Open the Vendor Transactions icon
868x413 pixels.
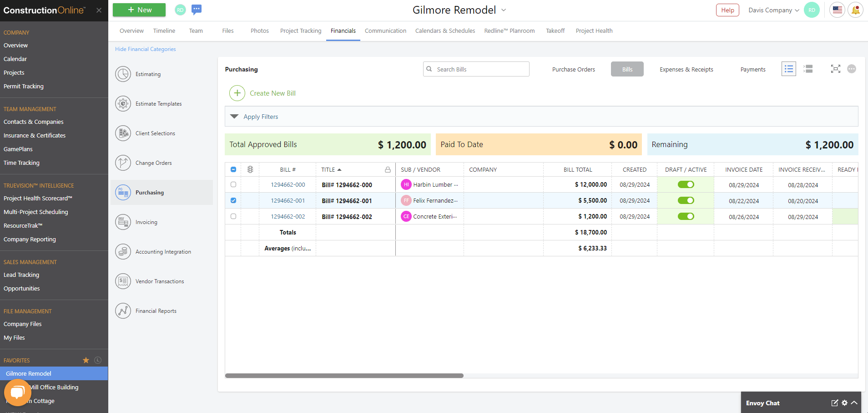[x=123, y=281]
